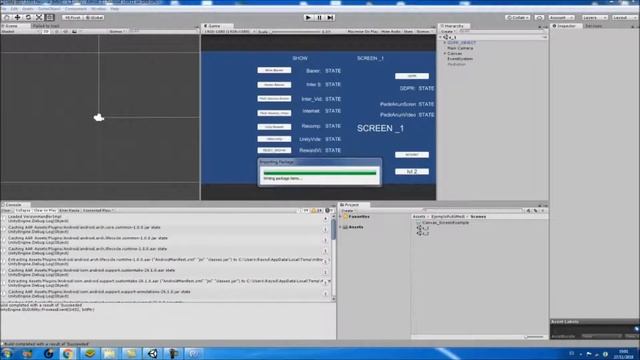Toggle Scene view audio icon
This screenshot has width=640, height=360.
coord(65,31)
